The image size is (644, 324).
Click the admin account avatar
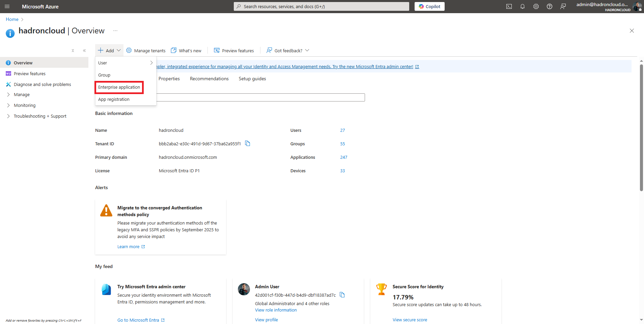(x=637, y=6)
